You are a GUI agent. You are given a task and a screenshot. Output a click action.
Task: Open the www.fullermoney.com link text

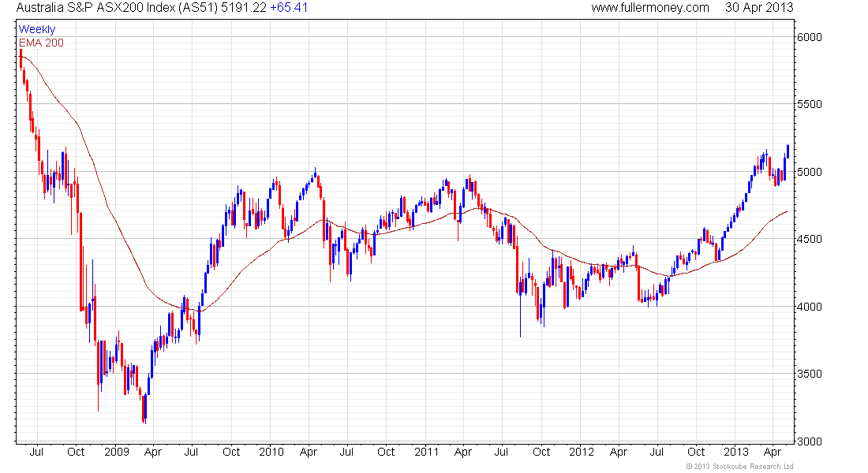[650, 8]
